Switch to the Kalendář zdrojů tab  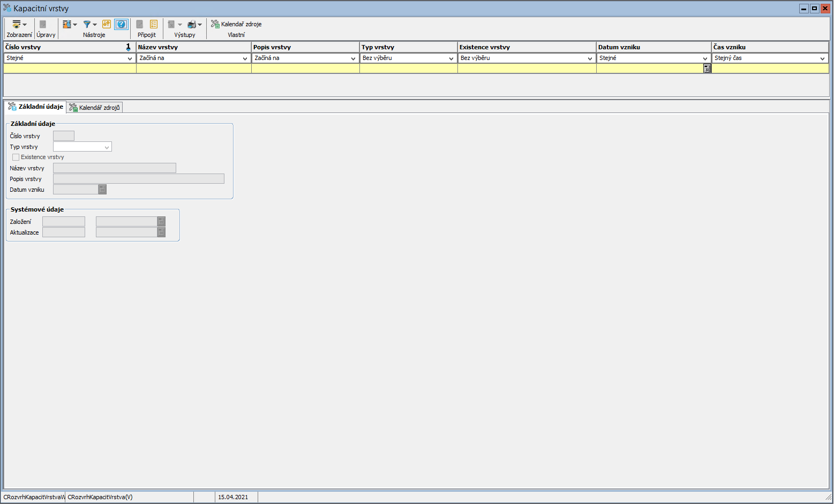[95, 108]
